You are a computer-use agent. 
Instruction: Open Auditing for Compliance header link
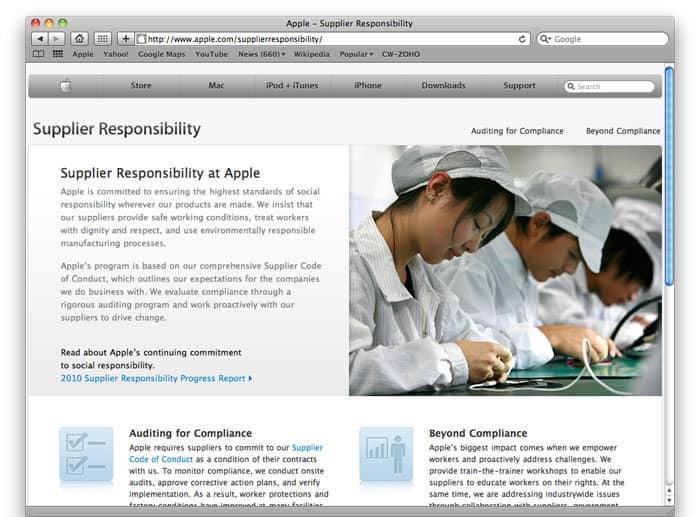(x=517, y=131)
